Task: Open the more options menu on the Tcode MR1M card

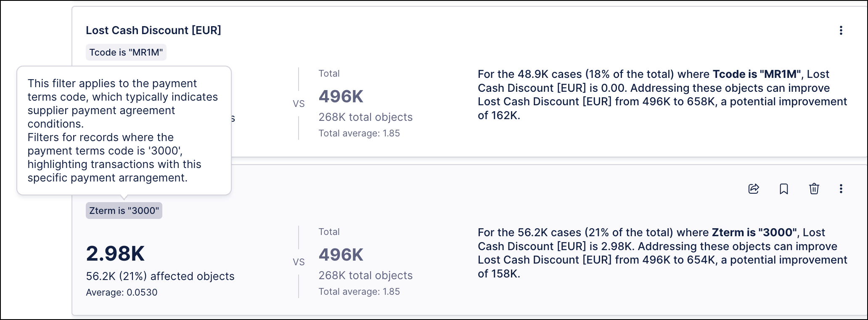Action: 841,30
